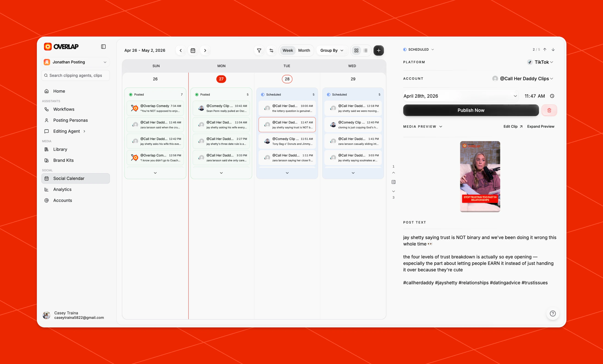The width and height of the screenshot is (603, 364).
Task: Collapse the sidebar panel icon
Action: [x=103, y=47]
